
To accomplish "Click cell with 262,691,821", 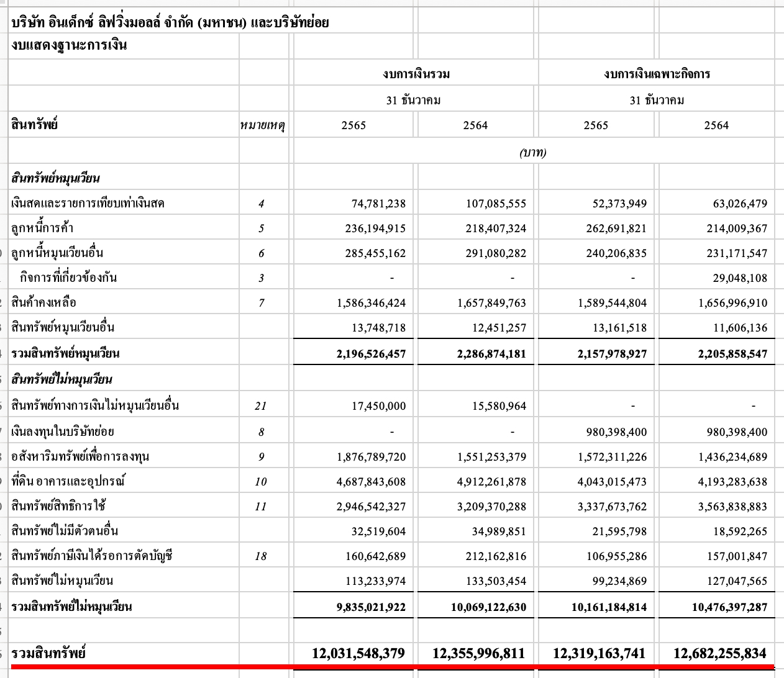I will [x=616, y=228].
